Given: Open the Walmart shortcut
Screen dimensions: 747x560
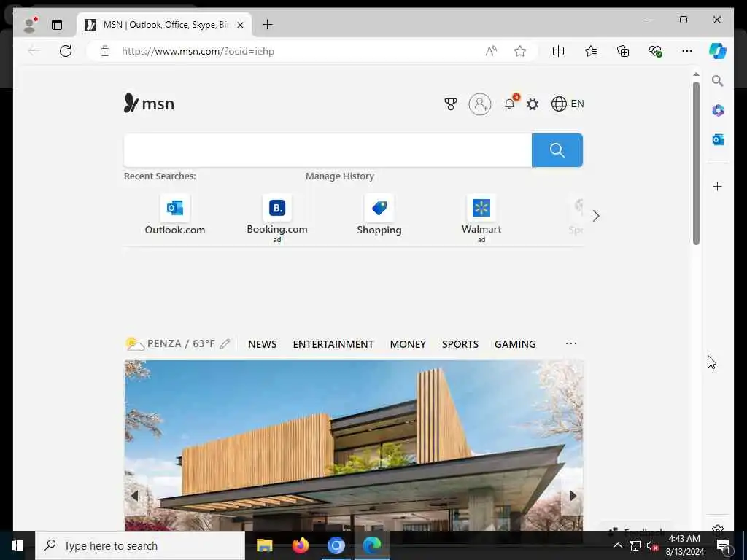Looking at the screenshot, I should pyautogui.click(x=481, y=218).
